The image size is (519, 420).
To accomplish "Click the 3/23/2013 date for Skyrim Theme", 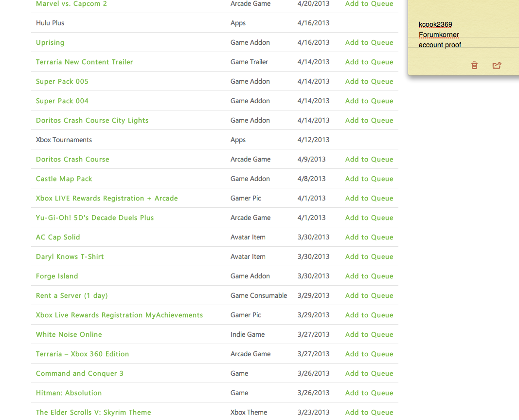I will [x=313, y=412].
